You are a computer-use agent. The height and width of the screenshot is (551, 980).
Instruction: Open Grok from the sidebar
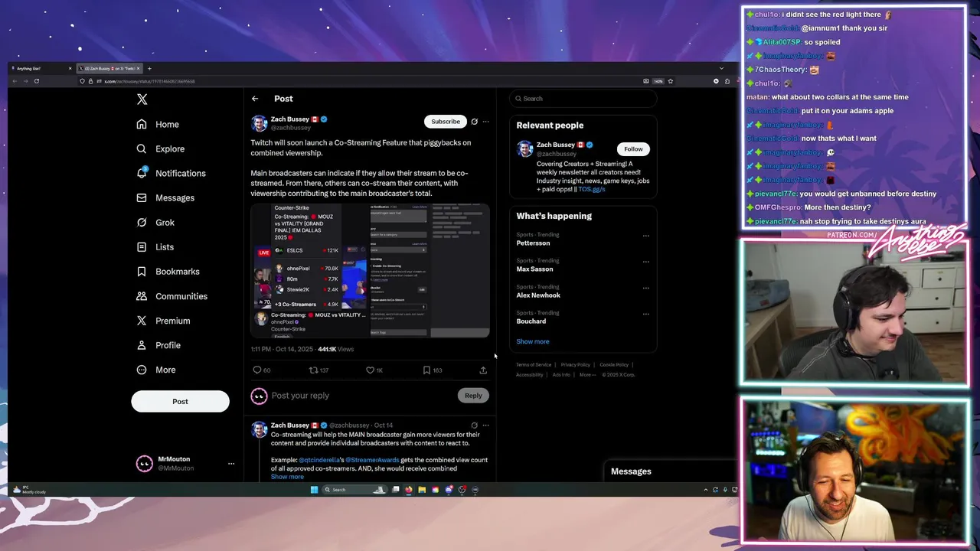point(155,222)
